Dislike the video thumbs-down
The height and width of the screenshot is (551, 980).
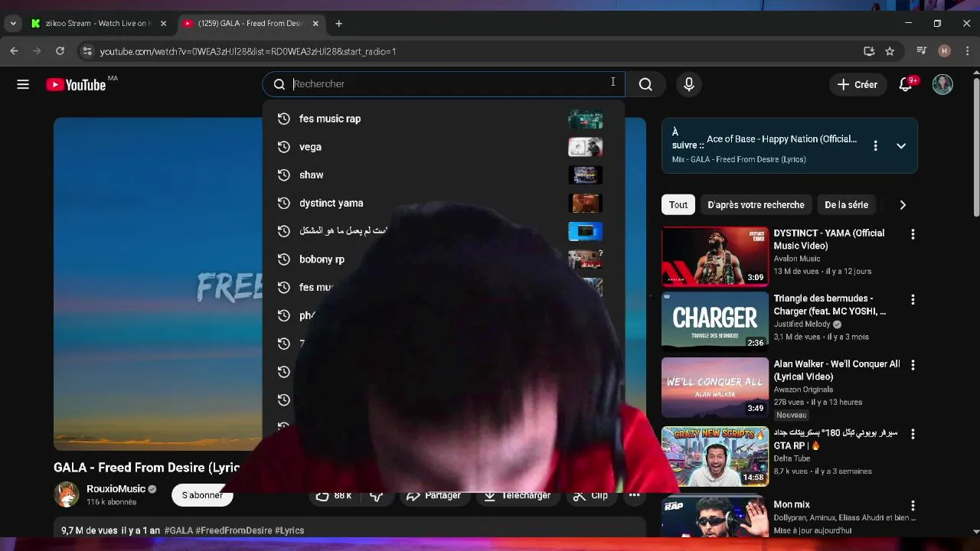point(376,496)
